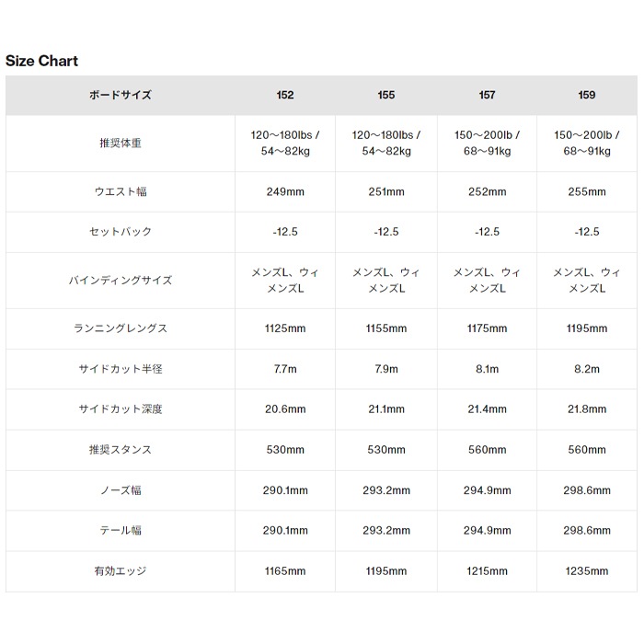Viewport: 644px width, 644px height.
Task: Select the セットバック row label
Action: (121, 232)
